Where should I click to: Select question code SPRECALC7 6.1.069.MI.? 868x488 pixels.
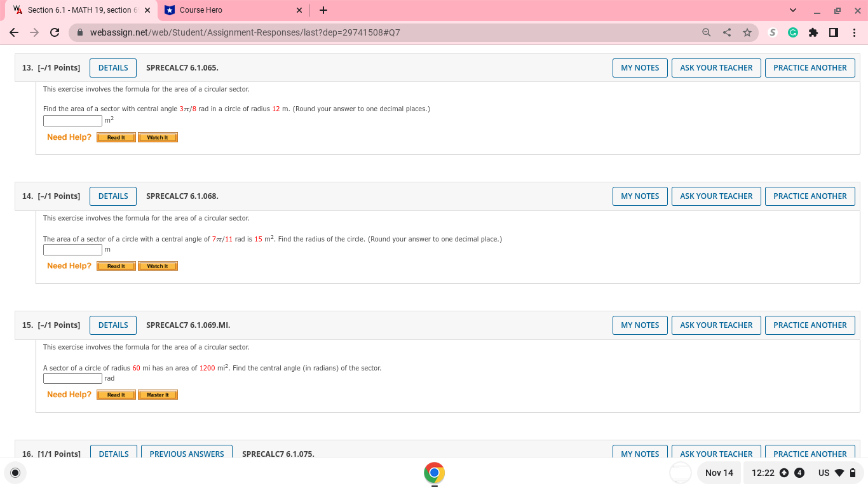coord(188,325)
